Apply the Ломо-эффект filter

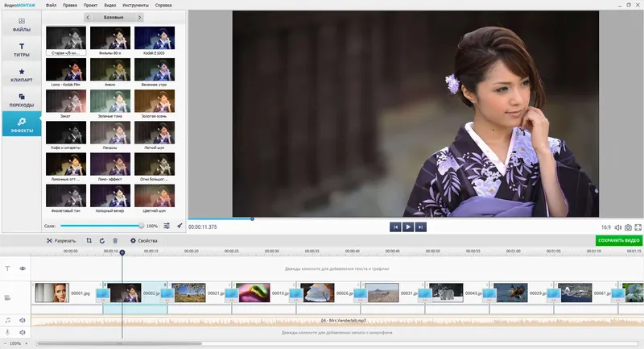(110, 167)
